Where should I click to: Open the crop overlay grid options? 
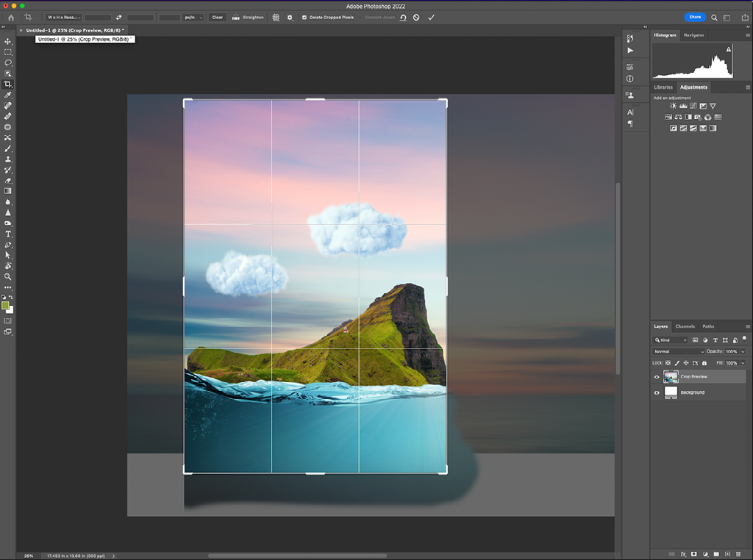coord(276,17)
